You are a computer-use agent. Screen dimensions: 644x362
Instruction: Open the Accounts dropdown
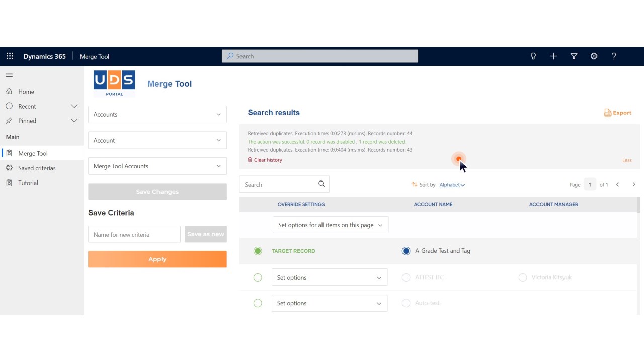click(157, 114)
